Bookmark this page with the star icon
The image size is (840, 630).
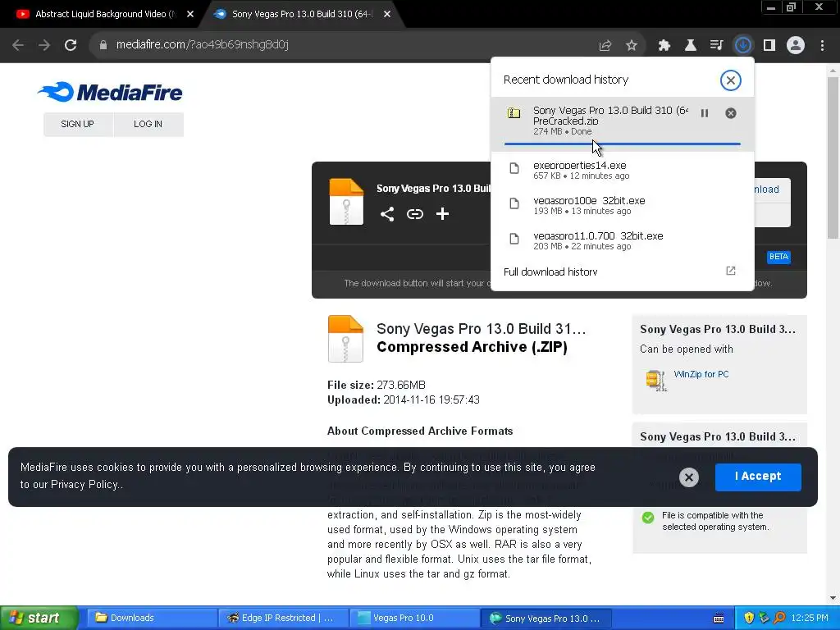(632, 46)
